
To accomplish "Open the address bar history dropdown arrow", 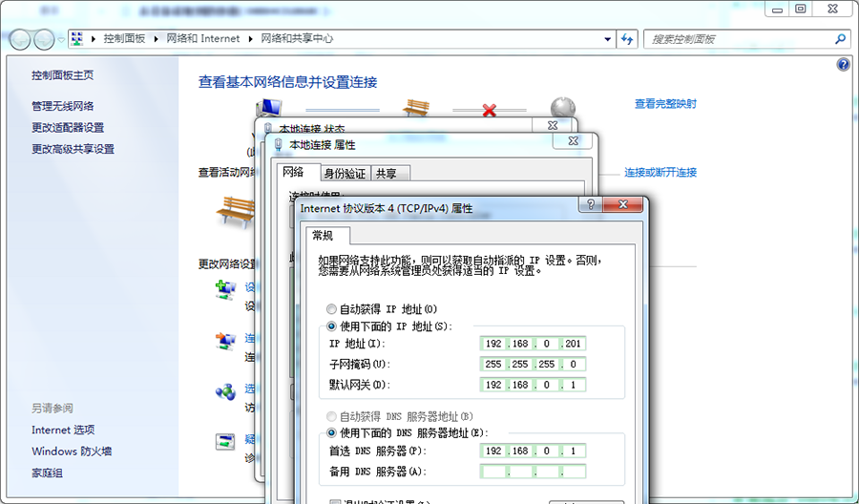I will pyautogui.click(x=608, y=39).
